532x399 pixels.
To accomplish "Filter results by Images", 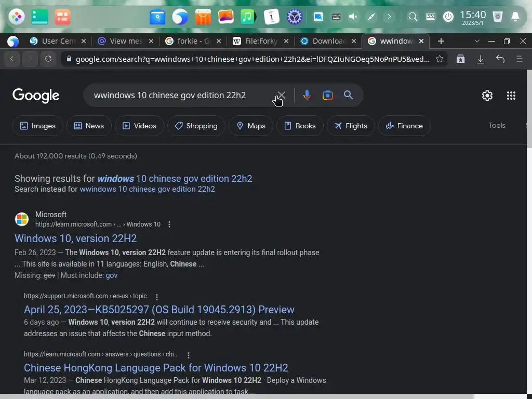I will 37,126.
